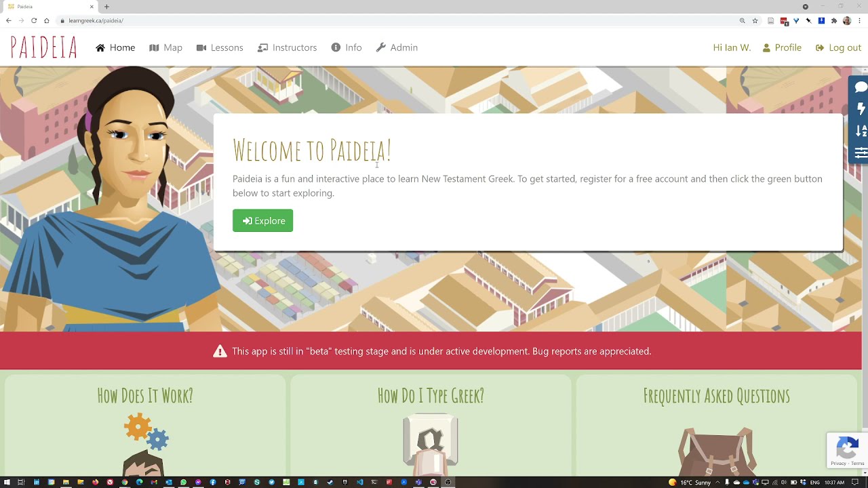Open the red password manager extension

point(785,21)
